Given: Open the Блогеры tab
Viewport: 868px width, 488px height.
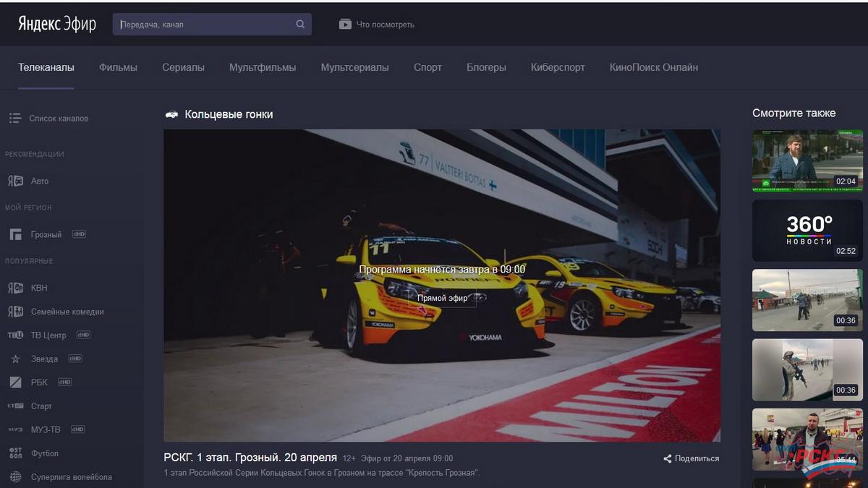Looking at the screenshot, I should pyautogui.click(x=486, y=67).
